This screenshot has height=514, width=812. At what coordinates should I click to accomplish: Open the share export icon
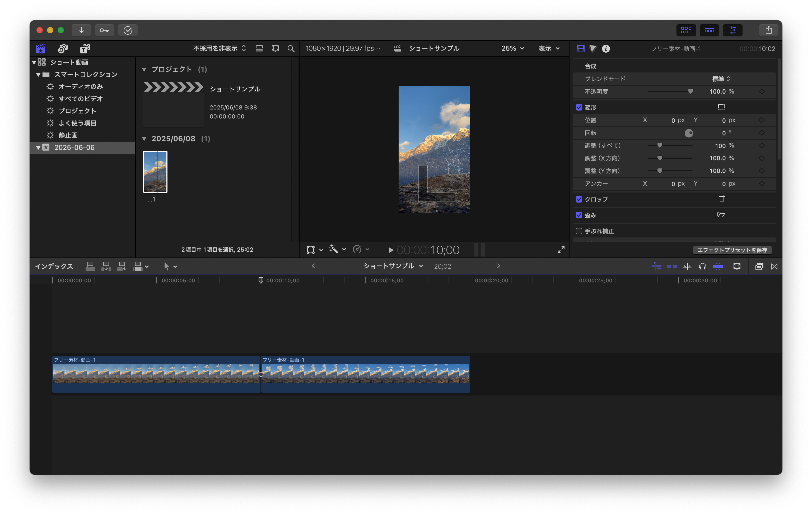tap(768, 30)
